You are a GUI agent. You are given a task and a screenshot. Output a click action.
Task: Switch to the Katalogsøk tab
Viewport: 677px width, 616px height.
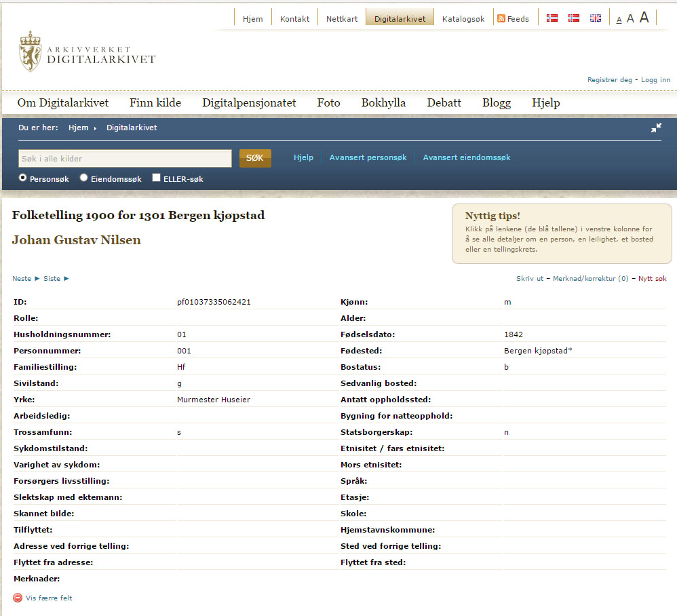(x=463, y=19)
